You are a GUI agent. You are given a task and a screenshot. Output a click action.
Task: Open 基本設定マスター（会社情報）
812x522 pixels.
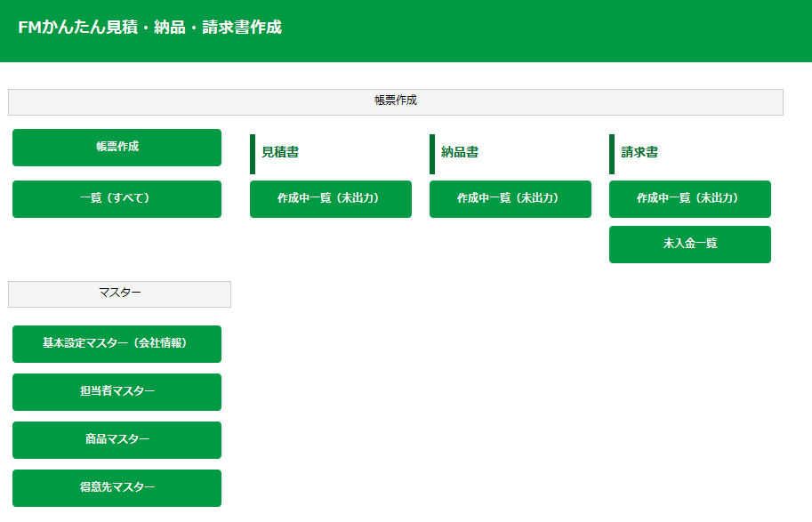[x=117, y=344]
